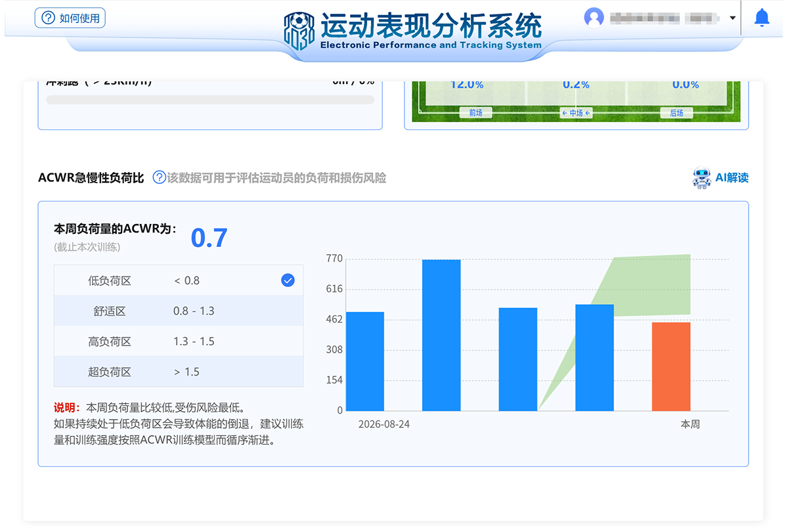Click the 超负荷区 row label
788x532 pixels.
110,372
